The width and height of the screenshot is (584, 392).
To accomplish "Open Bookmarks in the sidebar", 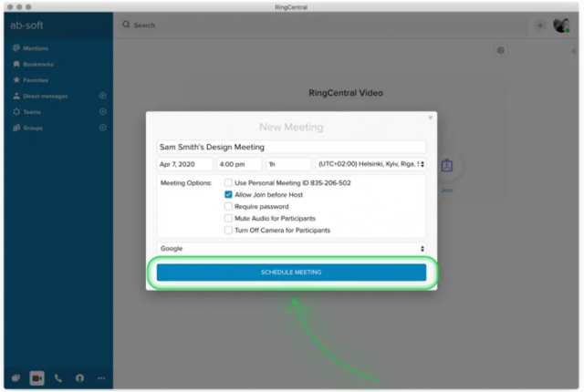I will (x=36, y=64).
